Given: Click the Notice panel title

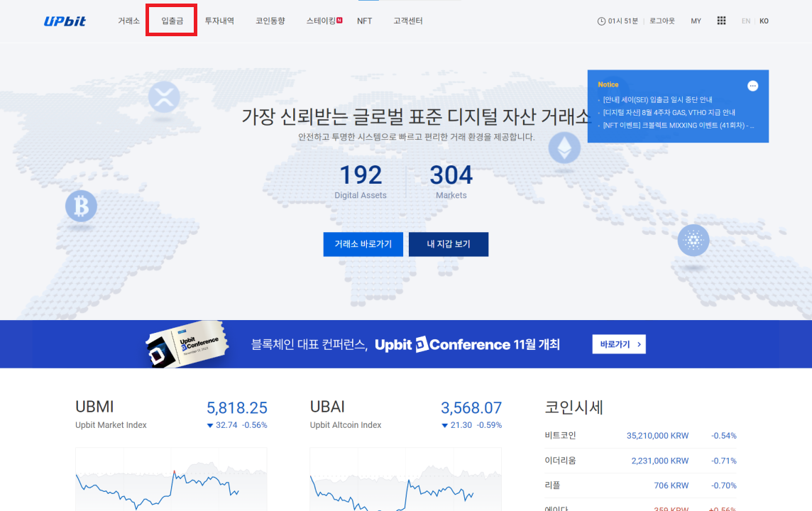Looking at the screenshot, I should [608, 84].
